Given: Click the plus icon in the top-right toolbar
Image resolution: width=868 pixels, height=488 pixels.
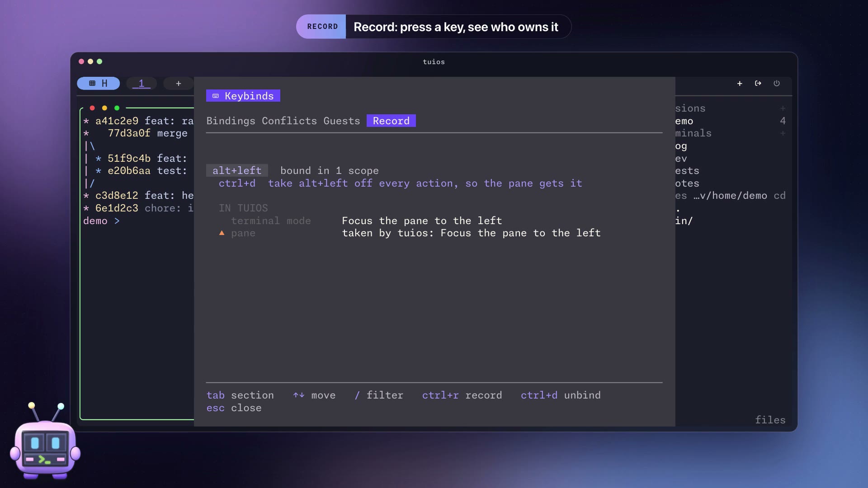Looking at the screenshot, I should 740,84.
